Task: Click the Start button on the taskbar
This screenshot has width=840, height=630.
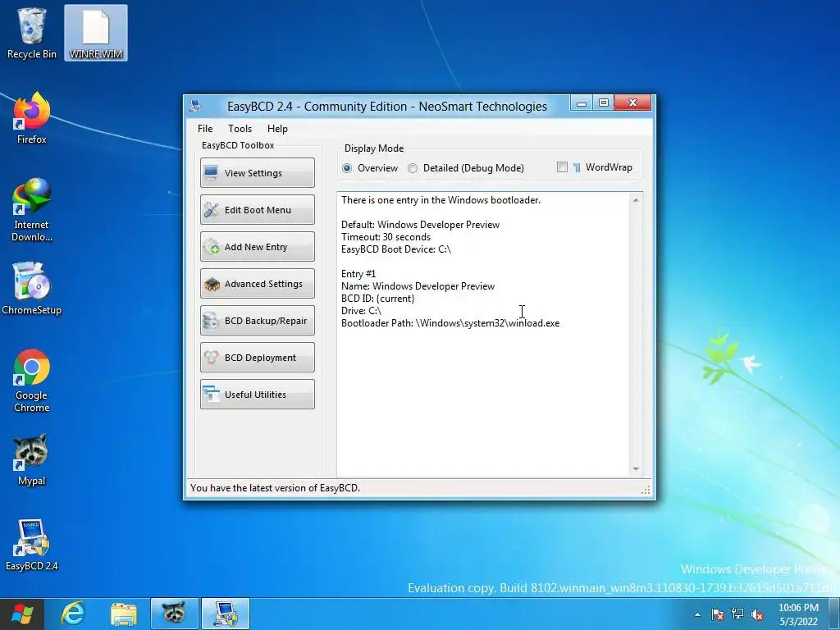Action: (x=22, y=614)
